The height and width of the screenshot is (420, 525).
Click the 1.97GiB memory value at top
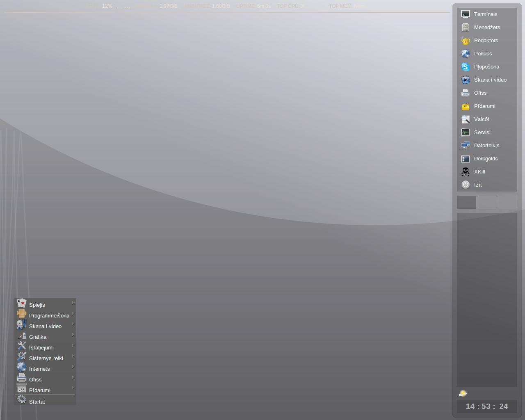click(x=169, y=6)
